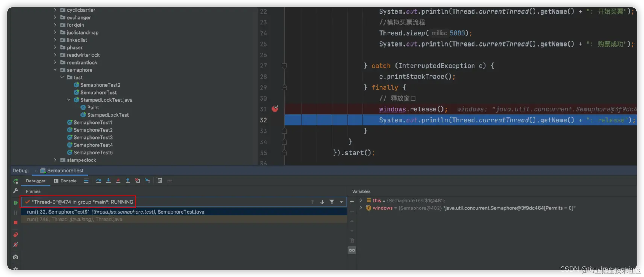Select frame run():748 Thread.java
The image size is (644, 277).
click(x=184, y=219)
